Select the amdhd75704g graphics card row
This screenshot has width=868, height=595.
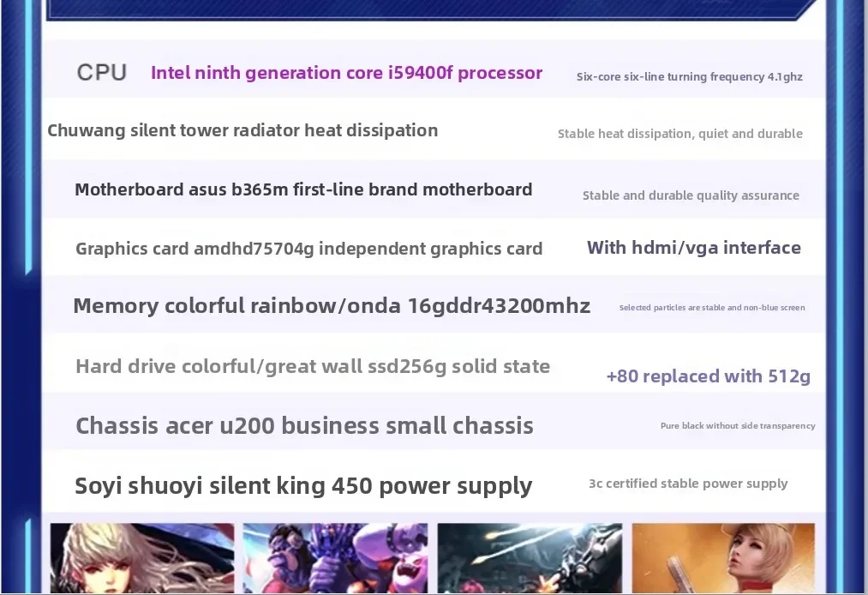click(x=309, y=249)
